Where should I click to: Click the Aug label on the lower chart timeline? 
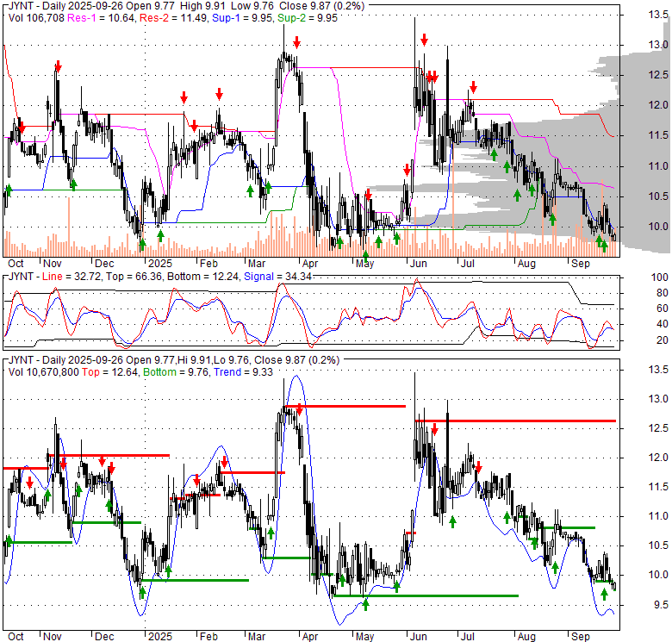click(x=526, y=637)
